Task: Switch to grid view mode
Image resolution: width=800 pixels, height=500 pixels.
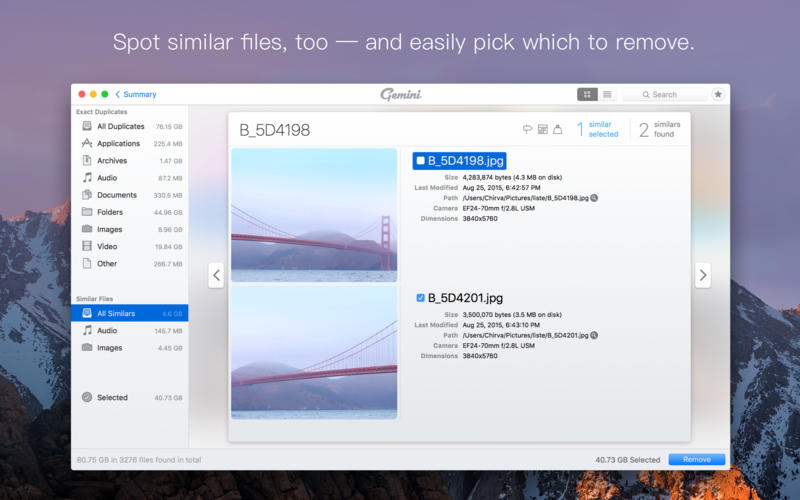Action: click(x=587, y=94)
